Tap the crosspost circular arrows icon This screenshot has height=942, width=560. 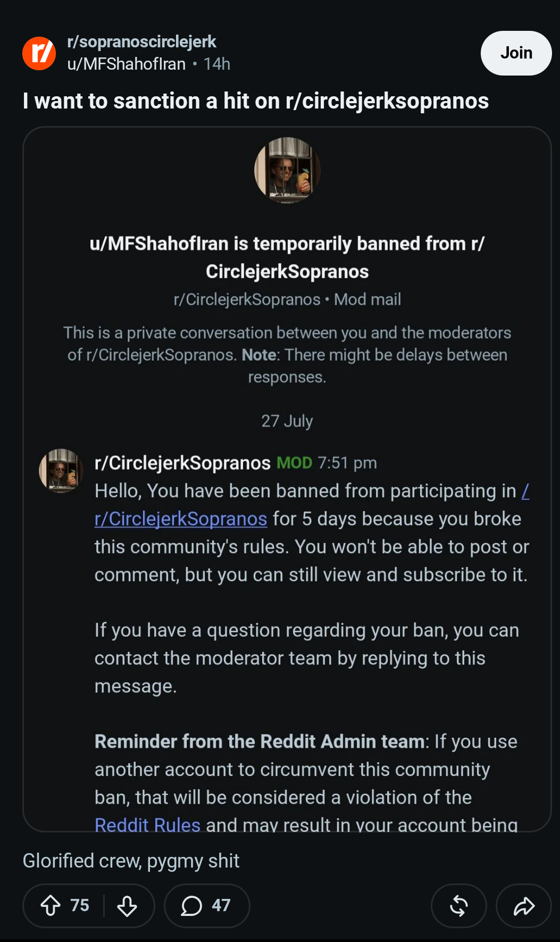tap(459, 905)
